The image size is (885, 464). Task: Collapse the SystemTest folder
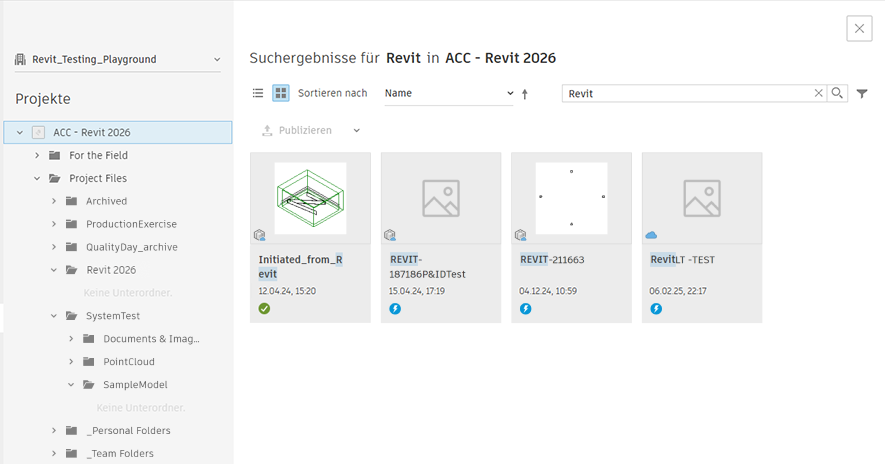(x=54, y=316)
